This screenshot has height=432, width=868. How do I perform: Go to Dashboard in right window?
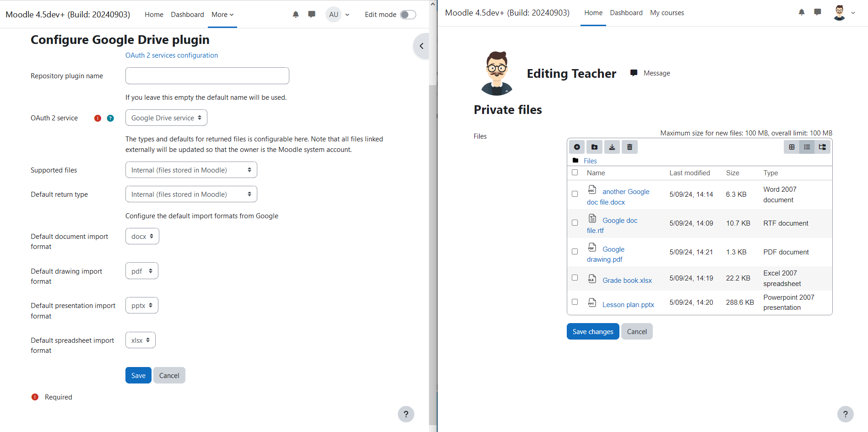(626, 13)
